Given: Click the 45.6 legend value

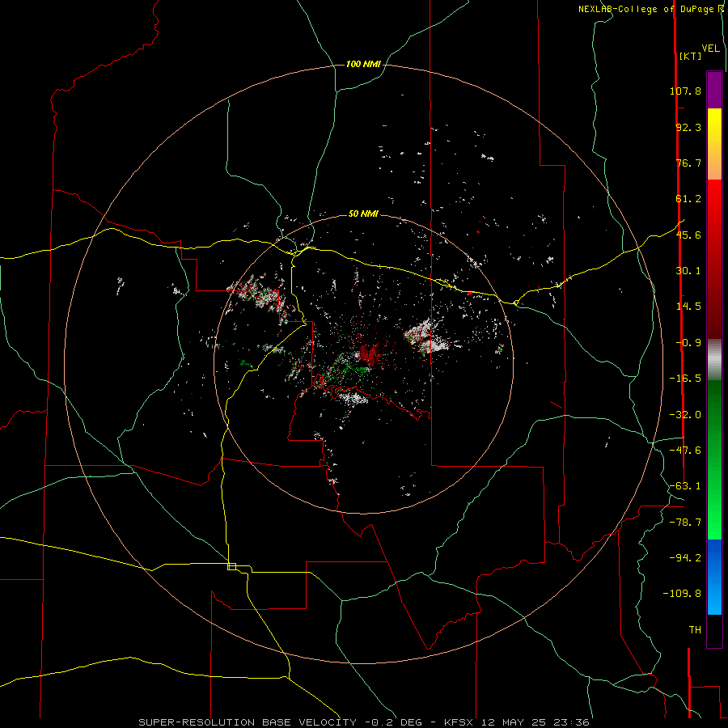Looking at the screenshot, I should pos(688,235).
